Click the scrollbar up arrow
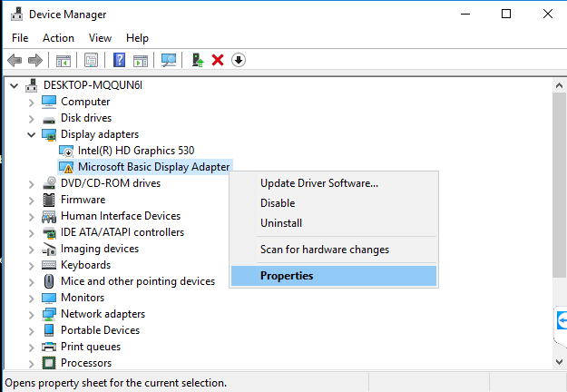567x392 pixels. [x=559, y=85]
